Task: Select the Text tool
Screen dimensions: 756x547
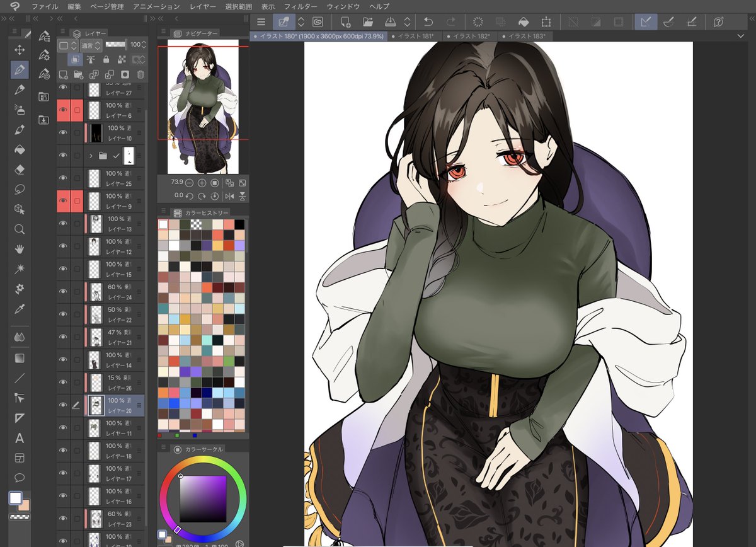Action: [20, 438]
